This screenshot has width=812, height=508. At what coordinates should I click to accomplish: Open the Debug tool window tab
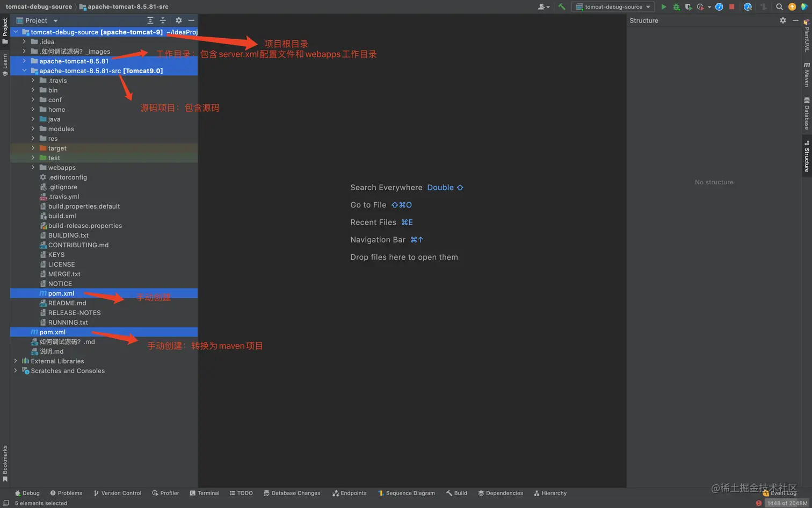pos(27,493)
